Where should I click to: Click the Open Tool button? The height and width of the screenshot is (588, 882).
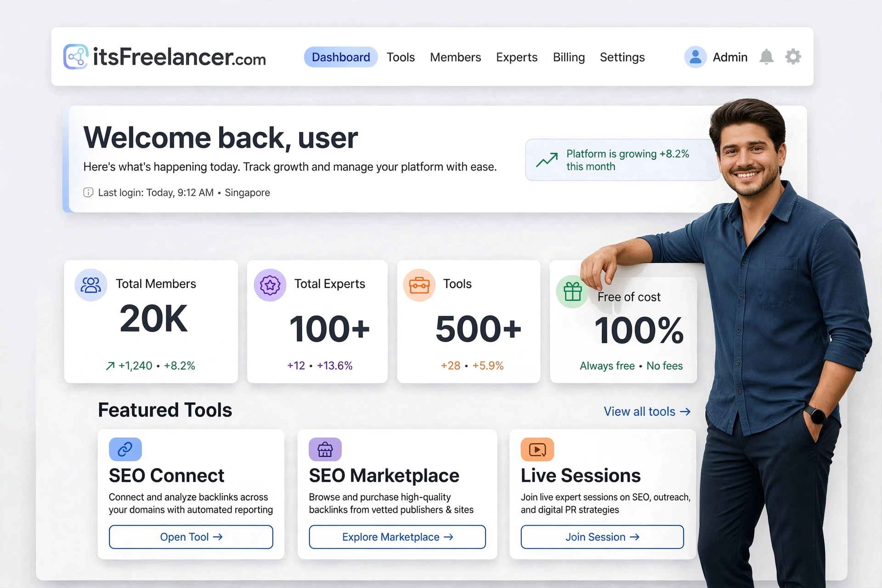coord(191,537)
